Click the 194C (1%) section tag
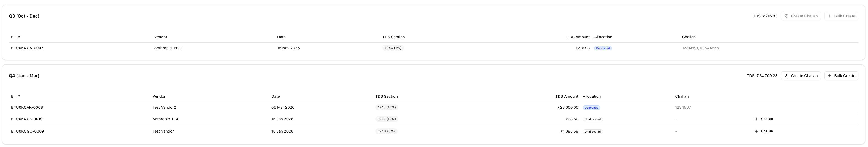 coord(393,48)
